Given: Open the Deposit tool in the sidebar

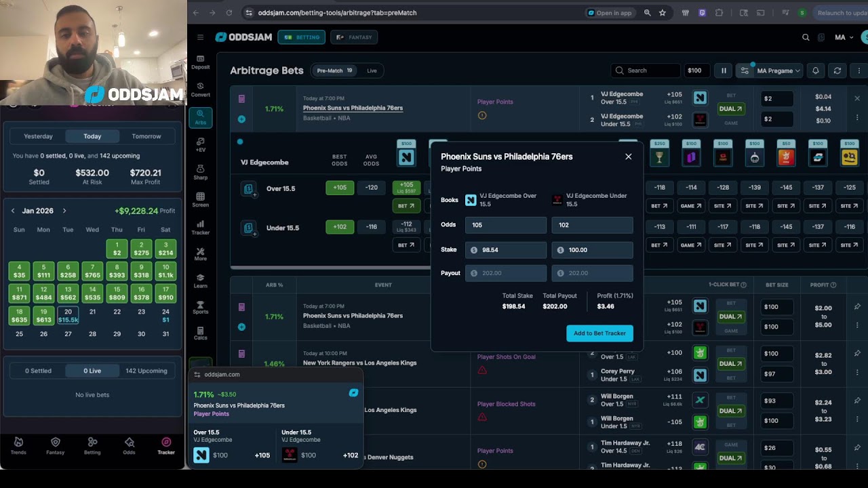Looking at the screenshot, I should tap(200, 62).
